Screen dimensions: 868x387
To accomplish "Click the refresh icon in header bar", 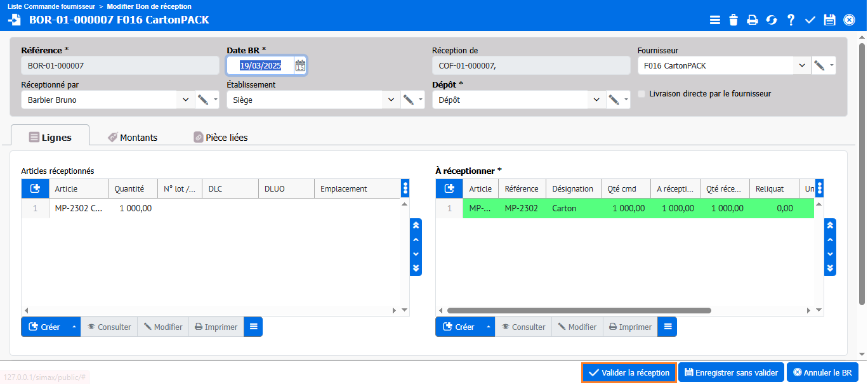I will 772,20.
